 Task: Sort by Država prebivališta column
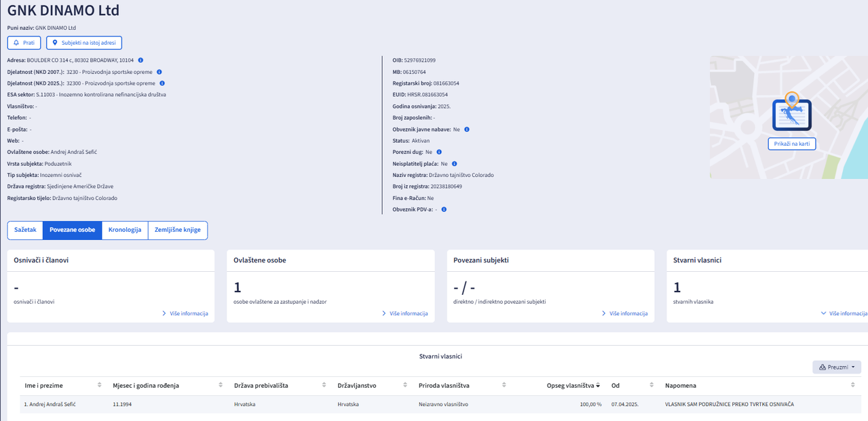pos(280,386)
